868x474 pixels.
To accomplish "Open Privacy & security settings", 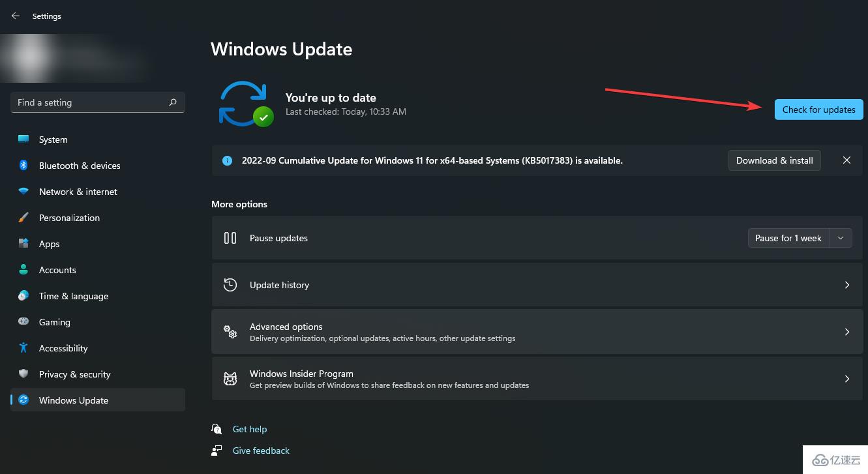I will [98, 374].
